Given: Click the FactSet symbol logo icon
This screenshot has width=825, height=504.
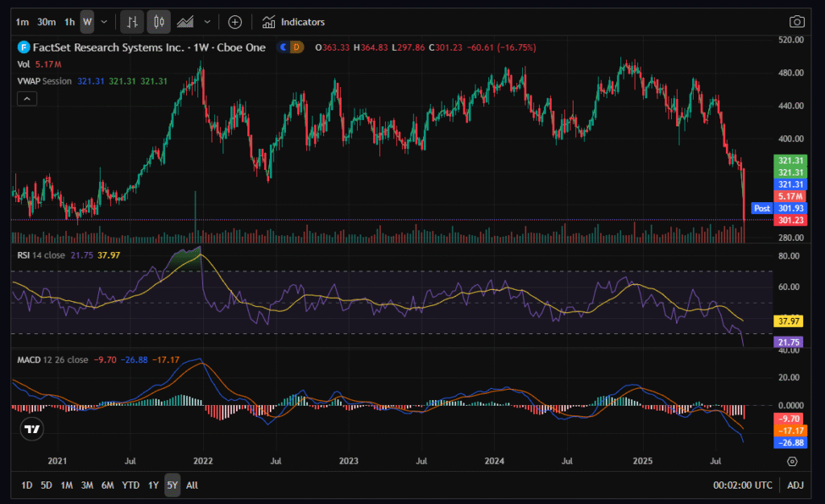Looking at the screenshot, I should coord(23,48).
